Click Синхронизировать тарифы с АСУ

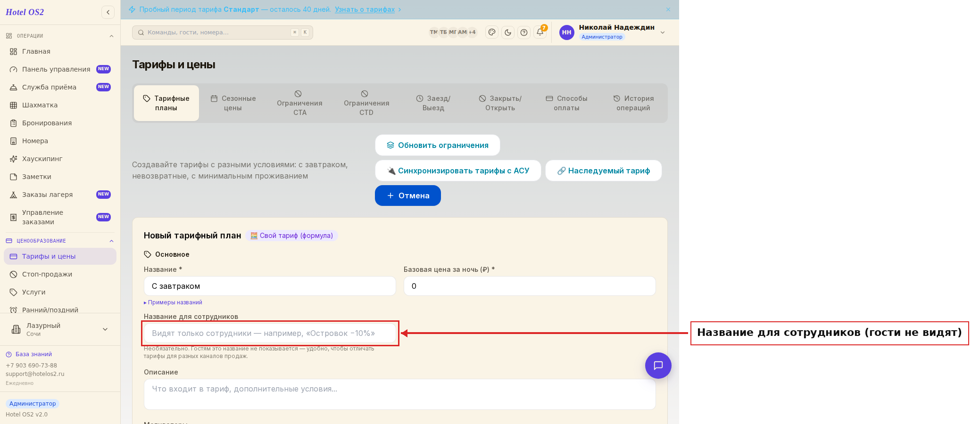[x=458, y=171]
